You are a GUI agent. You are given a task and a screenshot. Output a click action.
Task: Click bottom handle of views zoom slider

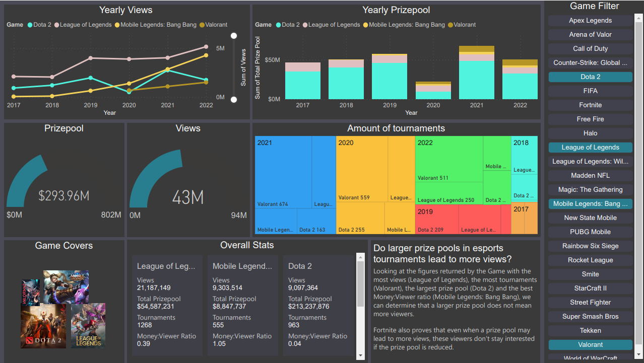coord(234,99)
